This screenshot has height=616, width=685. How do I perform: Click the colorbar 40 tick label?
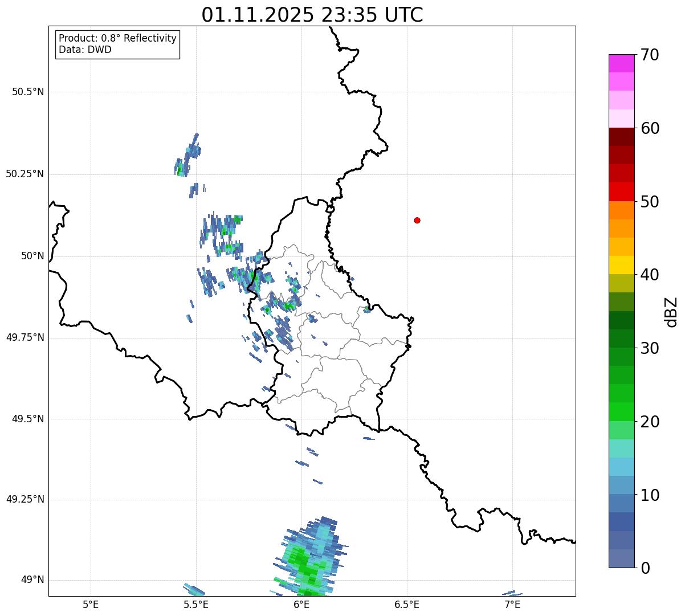click(650, 275)
